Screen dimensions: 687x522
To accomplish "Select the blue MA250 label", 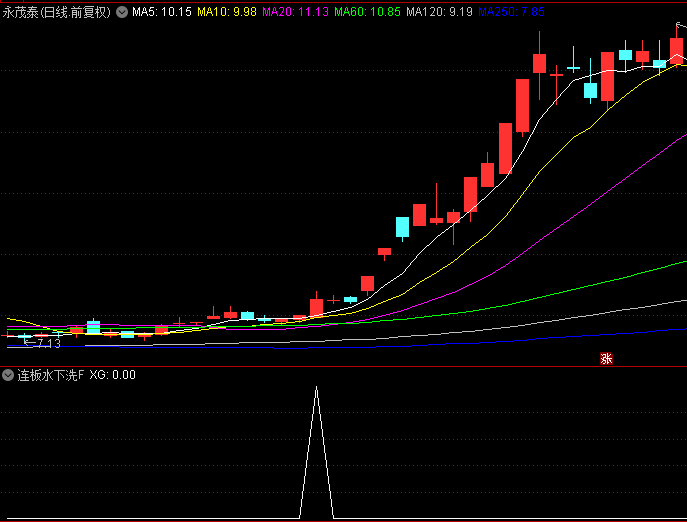I will pyautogui.click(x=511, y=12).
